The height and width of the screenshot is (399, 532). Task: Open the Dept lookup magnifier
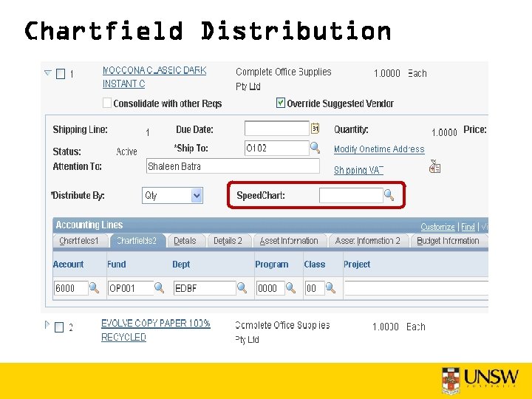pyautogui.click(x=242, y=288)
